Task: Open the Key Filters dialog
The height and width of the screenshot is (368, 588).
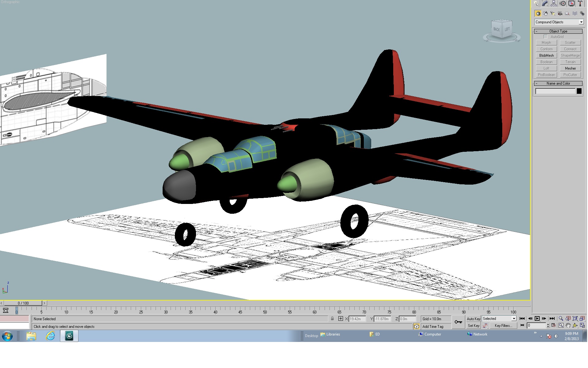Action: pos(503,326)
